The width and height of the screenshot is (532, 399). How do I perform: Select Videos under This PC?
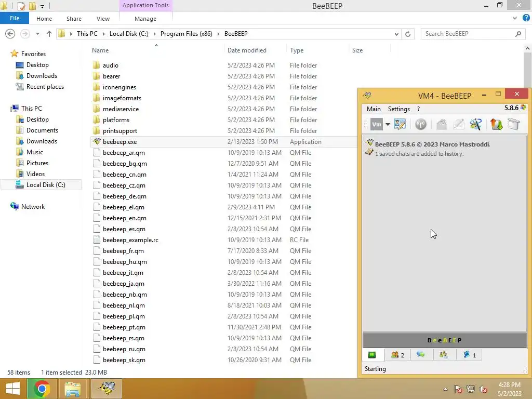[35, 174]
